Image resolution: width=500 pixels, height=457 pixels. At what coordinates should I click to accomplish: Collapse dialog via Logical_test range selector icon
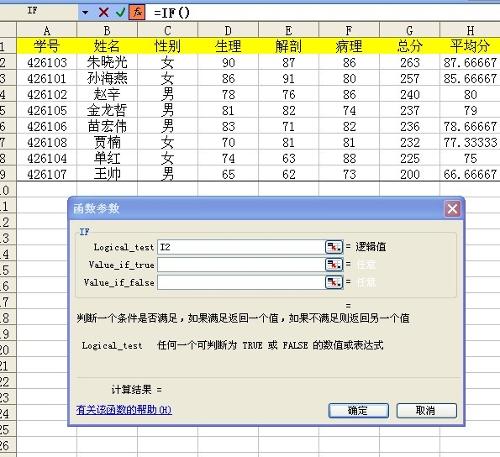(334, 247)
